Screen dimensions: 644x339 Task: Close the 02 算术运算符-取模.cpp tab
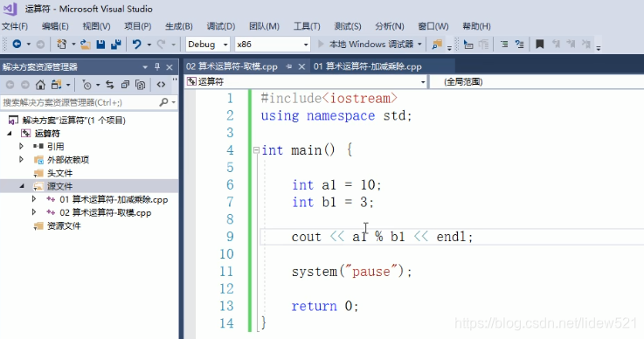tap(301, 66)
